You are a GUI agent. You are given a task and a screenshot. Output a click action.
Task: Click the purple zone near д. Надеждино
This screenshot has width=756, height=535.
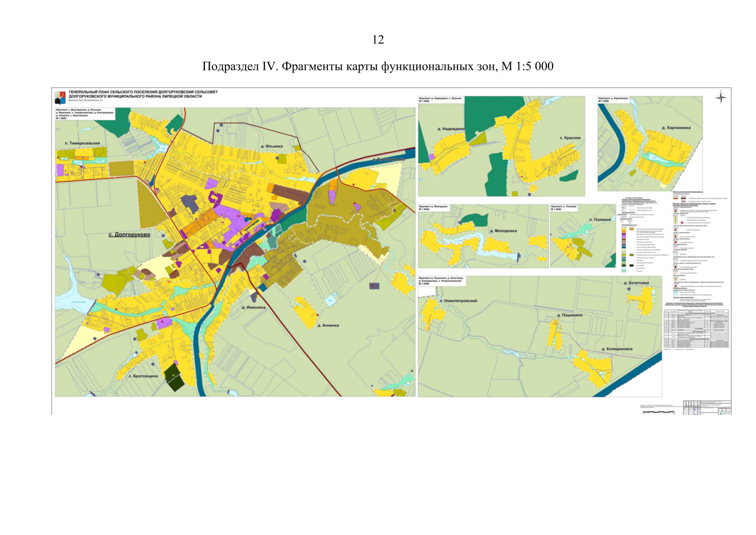(431, 157)
